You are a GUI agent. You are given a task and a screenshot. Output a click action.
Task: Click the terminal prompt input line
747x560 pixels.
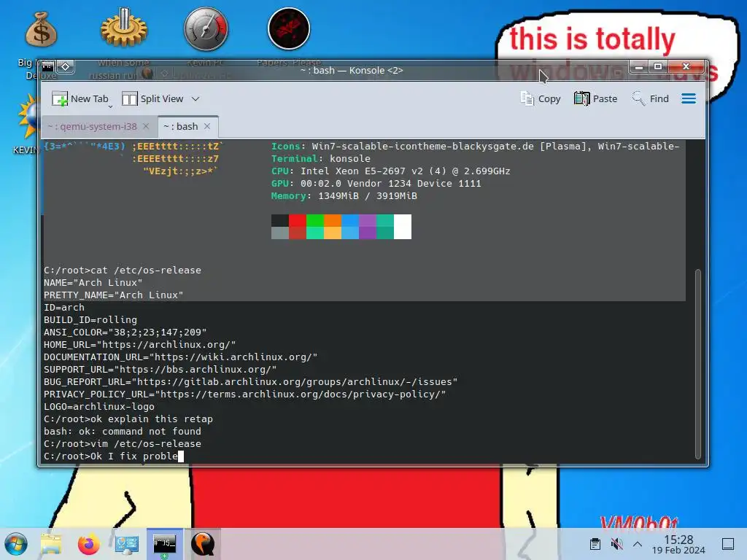pyautogui.click(x=113, y=456)
